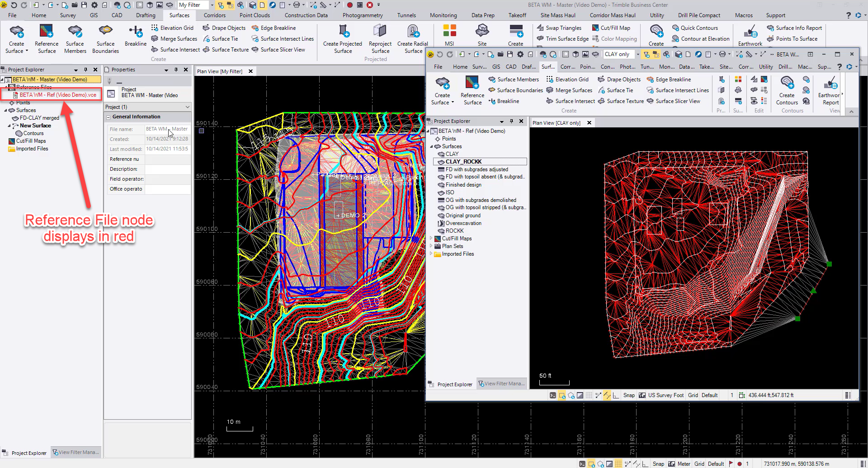The image size is (868, 468).
Task: Click the red record dot in main status bar
Action: pos(740,464)
